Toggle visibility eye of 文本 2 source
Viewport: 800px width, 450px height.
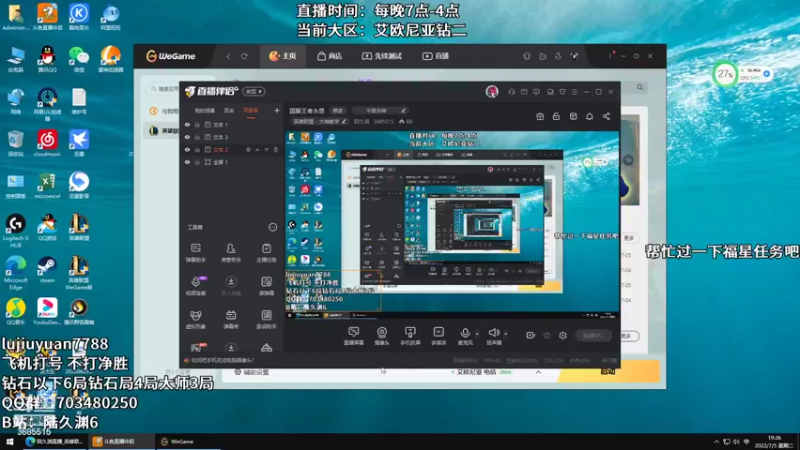click(x=187, y=149)
